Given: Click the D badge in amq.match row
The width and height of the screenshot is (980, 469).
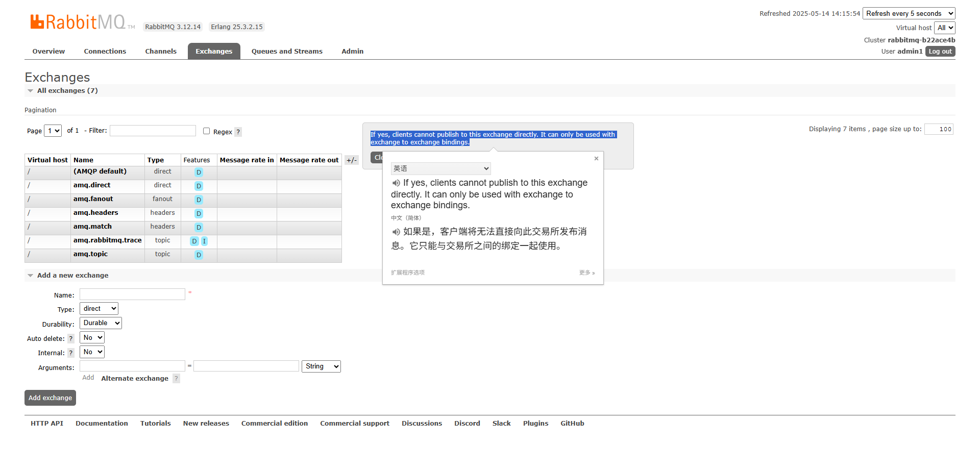Looking at the screenshot, I should click(x=199, y=228).
